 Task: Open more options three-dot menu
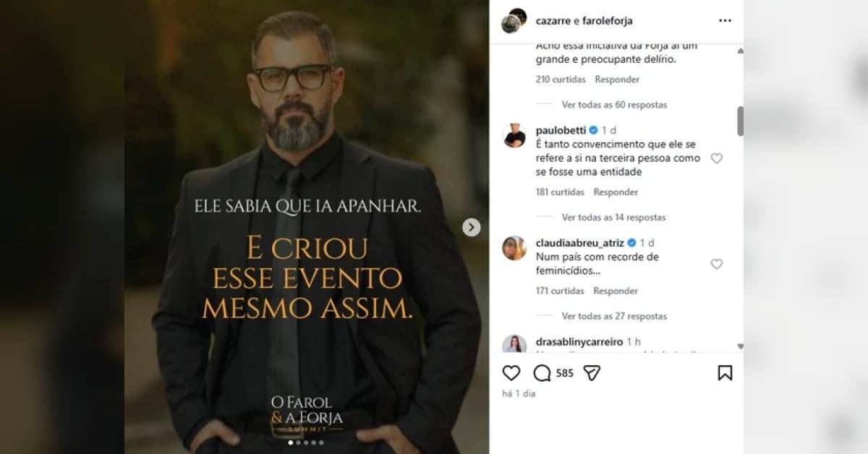click(x=725, y=20)
